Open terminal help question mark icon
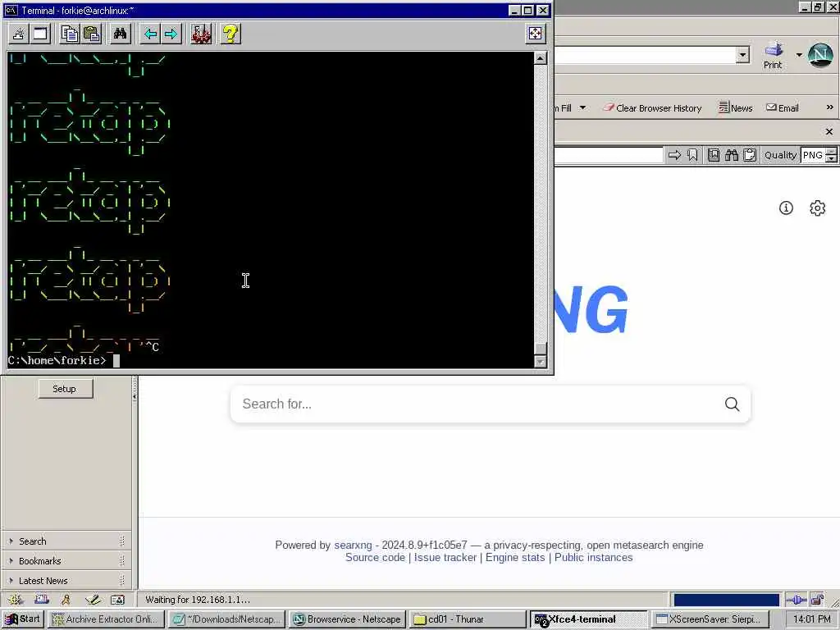Image resolution: width=840 pixels, height=630 pixels. tap(231, 34)
